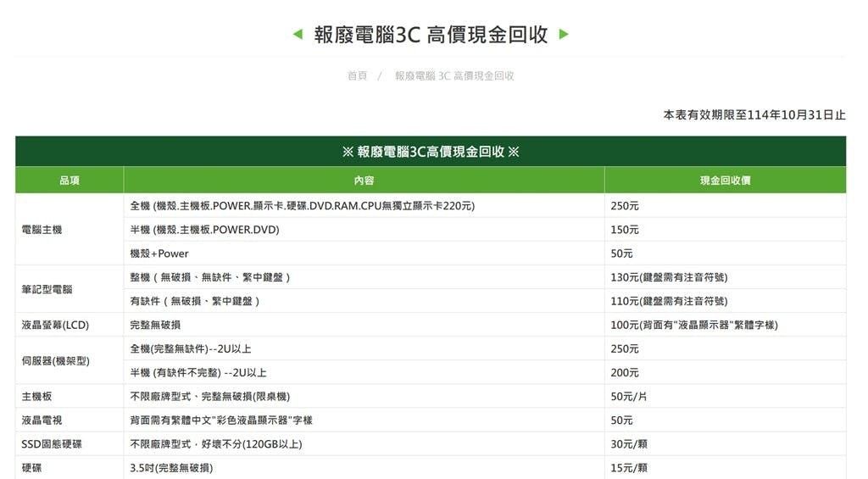
Task: Select the 主機板 row label
Action: click(x=36, y=397)
